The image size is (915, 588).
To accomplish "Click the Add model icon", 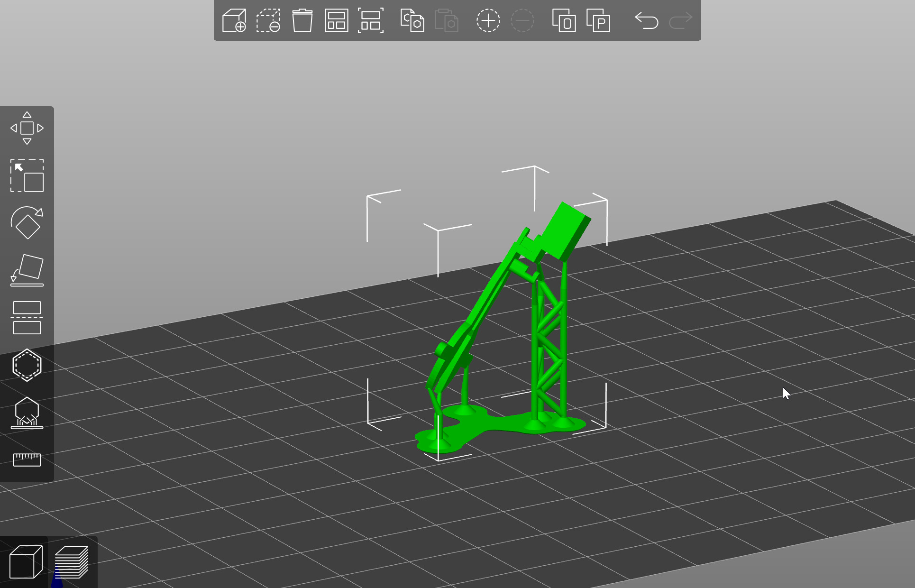I will point(234,21).
